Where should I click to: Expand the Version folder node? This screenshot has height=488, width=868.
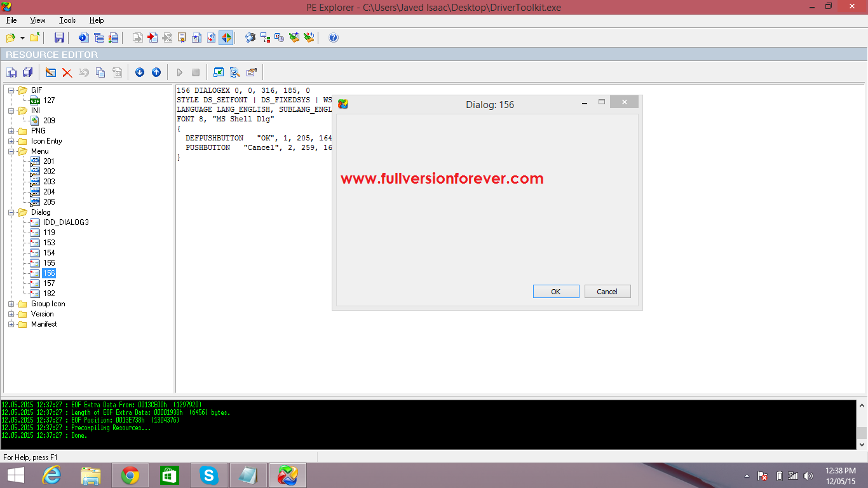[11, 314]
